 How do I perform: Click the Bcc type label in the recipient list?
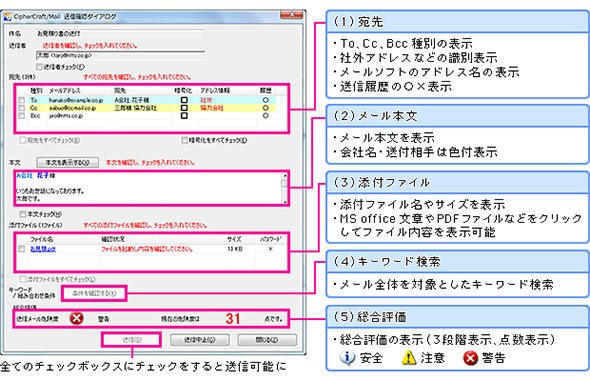(x=35, y=116)
